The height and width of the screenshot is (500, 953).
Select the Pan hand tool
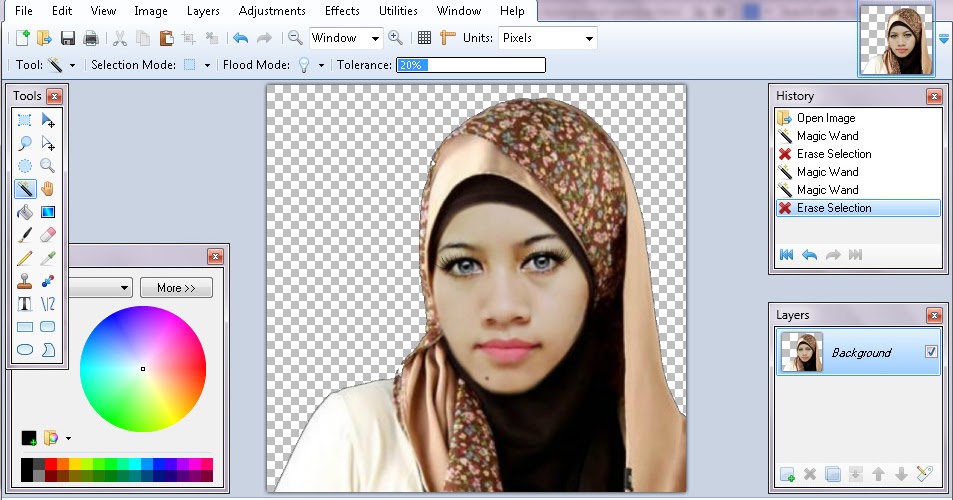(47, 189)
